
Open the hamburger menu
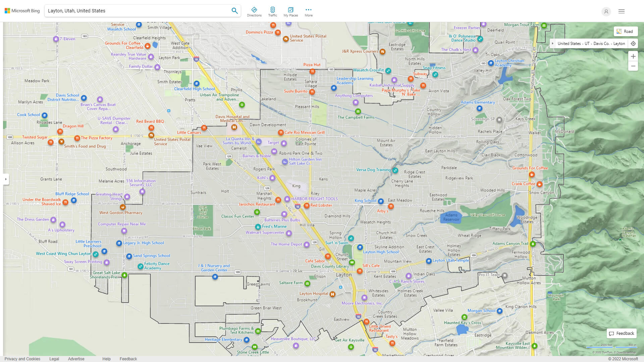coord(621,11)
